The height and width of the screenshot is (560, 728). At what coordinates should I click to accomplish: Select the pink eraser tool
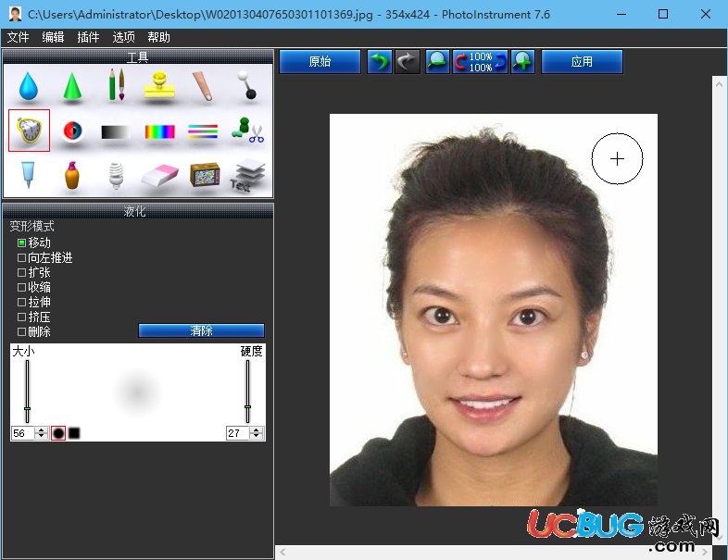tap(159, 175)
